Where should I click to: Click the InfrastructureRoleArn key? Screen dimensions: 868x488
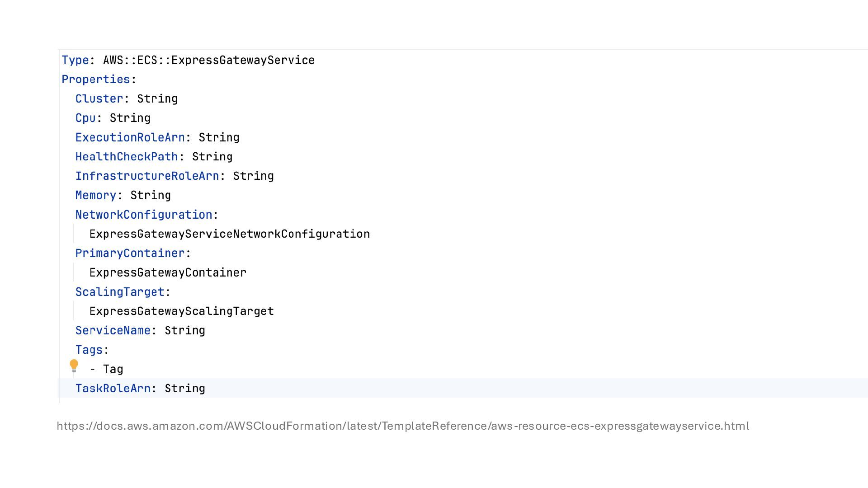[x=147, y=176]
